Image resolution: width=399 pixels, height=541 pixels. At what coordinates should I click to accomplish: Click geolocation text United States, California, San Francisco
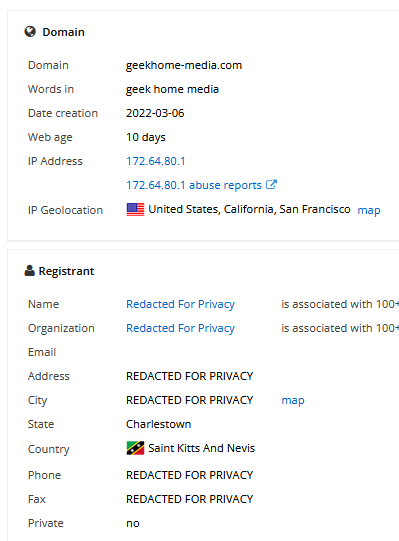(249, 209)
